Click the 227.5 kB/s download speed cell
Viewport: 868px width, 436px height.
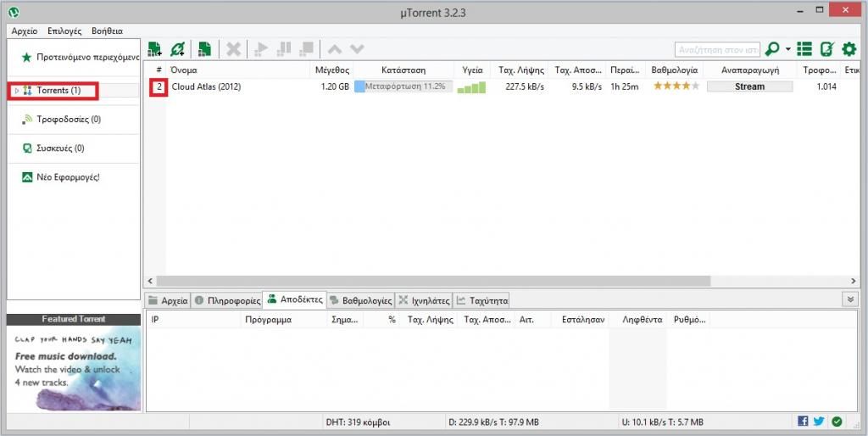tap(524, 87)
